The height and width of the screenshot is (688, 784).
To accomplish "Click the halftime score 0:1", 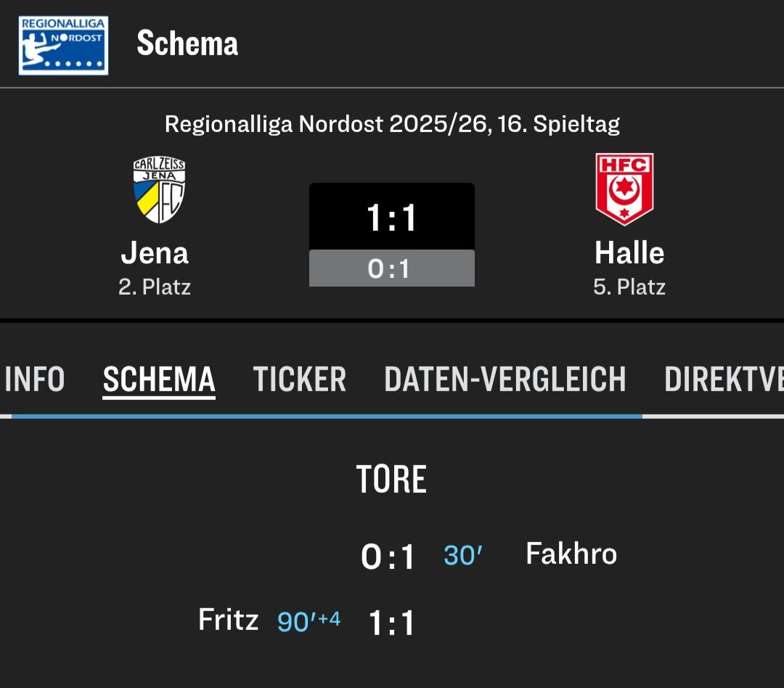I will tap(391, 269).
